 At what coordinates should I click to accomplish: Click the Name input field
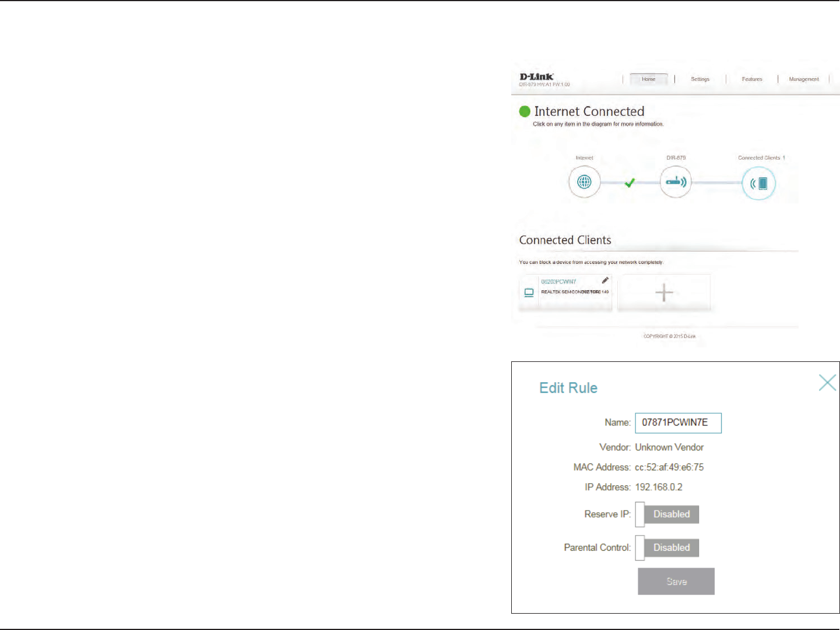(678, 423)
